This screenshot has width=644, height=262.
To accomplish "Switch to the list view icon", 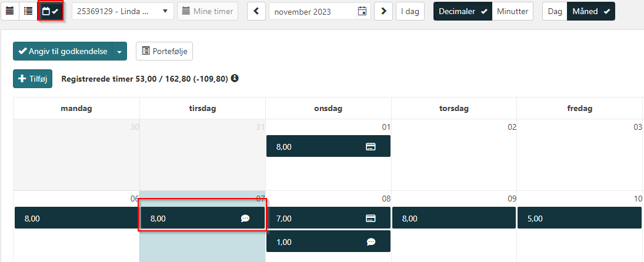I will [x=28, y=11].
